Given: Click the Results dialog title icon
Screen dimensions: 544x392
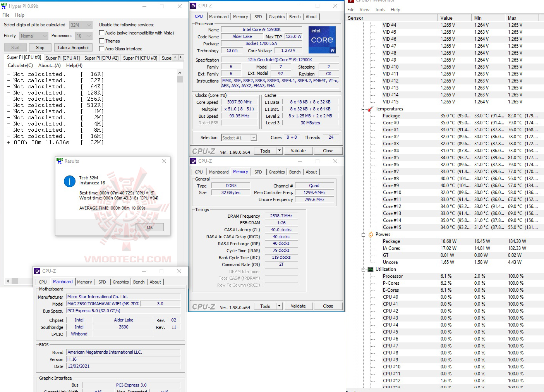Looking at the screenshot, I should 60,161.
